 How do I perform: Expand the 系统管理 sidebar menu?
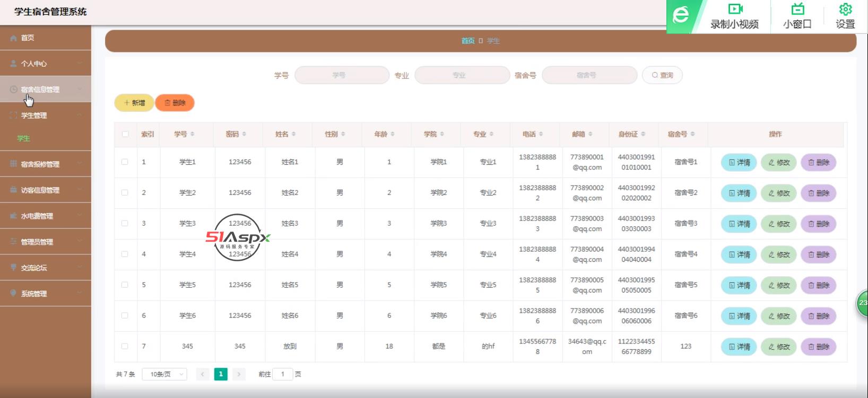coord(46,294)
